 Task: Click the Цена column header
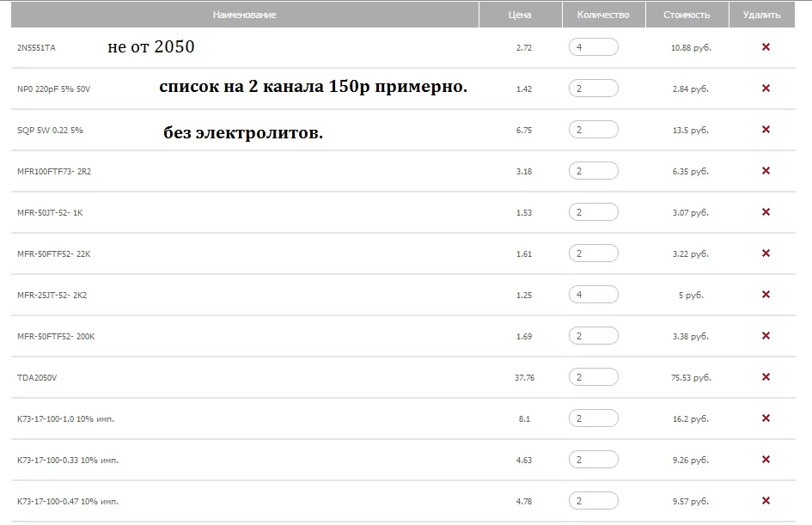(x=520, y=15)
